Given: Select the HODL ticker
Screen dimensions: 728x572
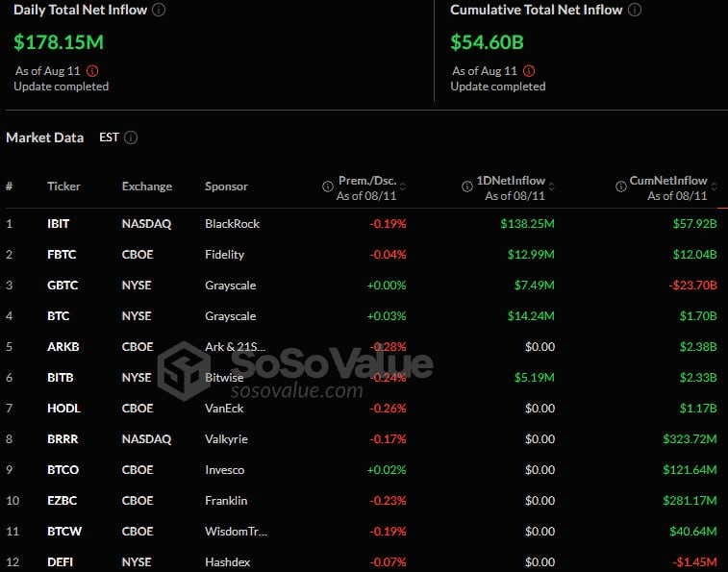Looking at the screenshot, I should (x=63, y=409).
